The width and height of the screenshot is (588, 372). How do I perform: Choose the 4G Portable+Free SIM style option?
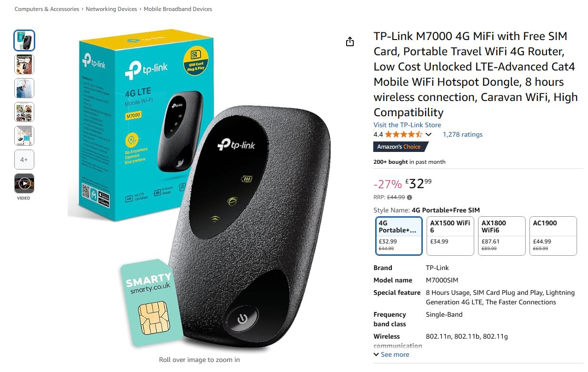pyautogui.click(x=399, y=236)
